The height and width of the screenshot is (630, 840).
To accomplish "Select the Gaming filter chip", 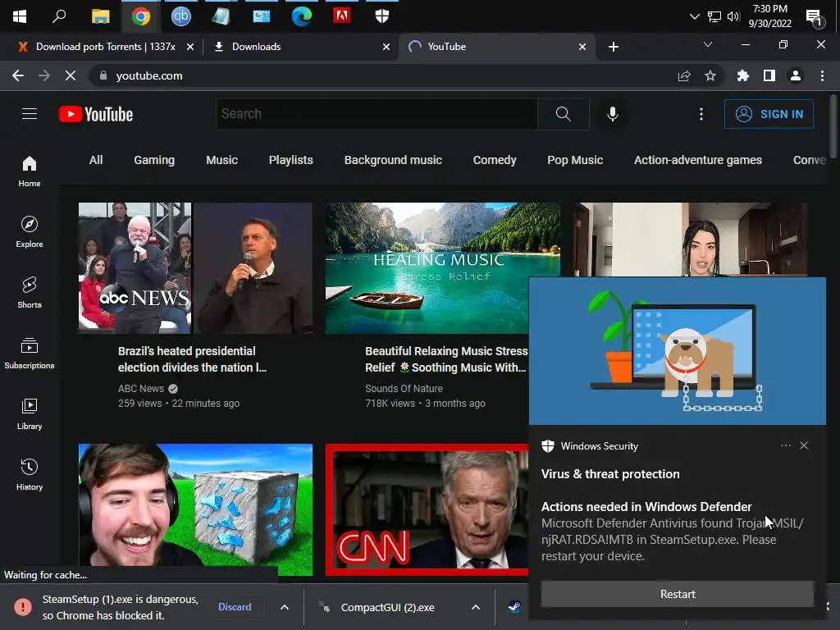I will pyautogui.click(x=154, y=160).
